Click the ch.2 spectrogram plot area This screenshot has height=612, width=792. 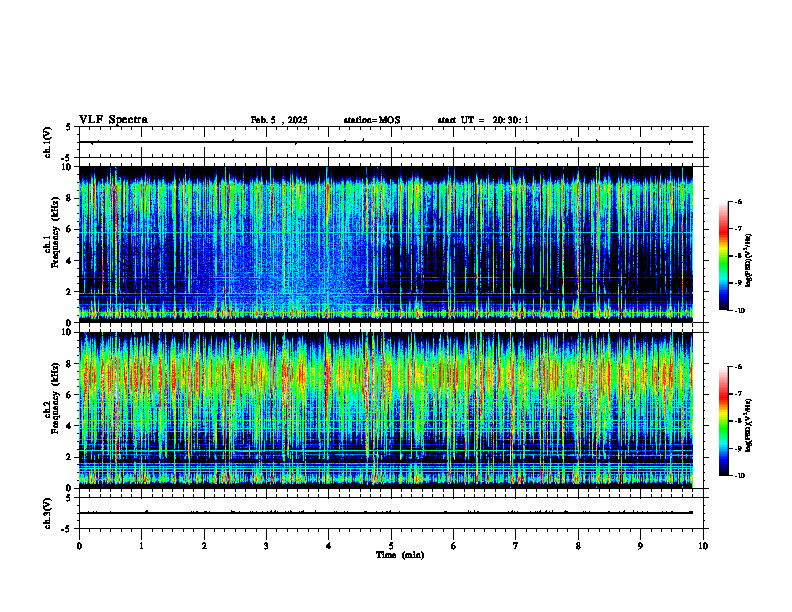[x=386, y=410]
